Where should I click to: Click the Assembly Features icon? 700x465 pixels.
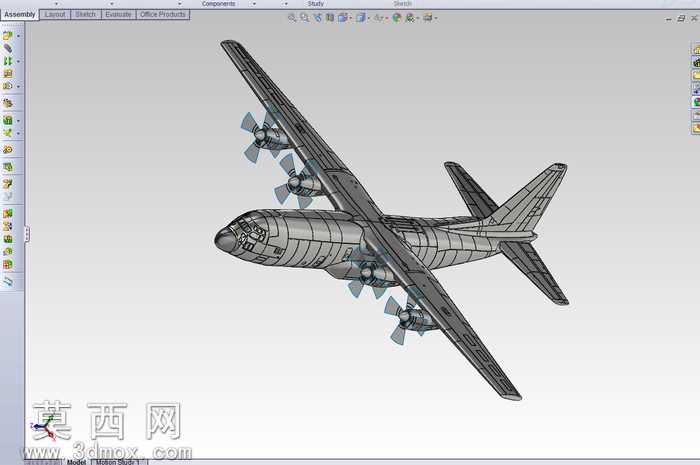click(8, 120)
